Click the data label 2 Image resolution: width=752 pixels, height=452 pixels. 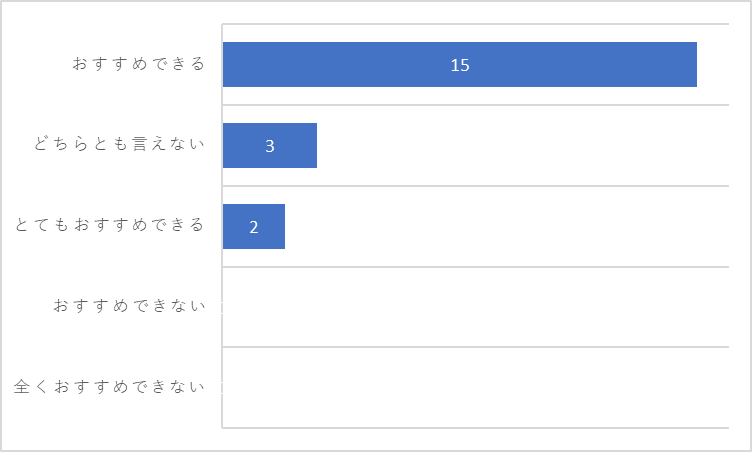[254, 227]
